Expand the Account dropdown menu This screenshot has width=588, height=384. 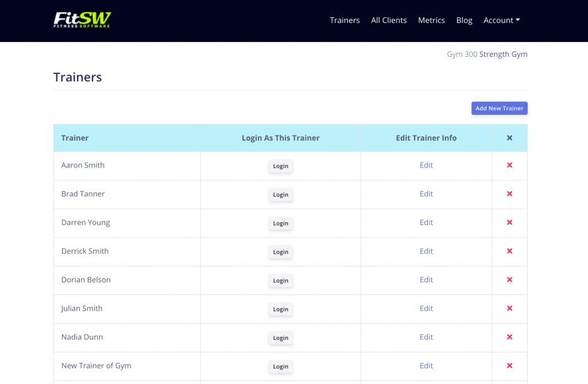coord(501,20)
